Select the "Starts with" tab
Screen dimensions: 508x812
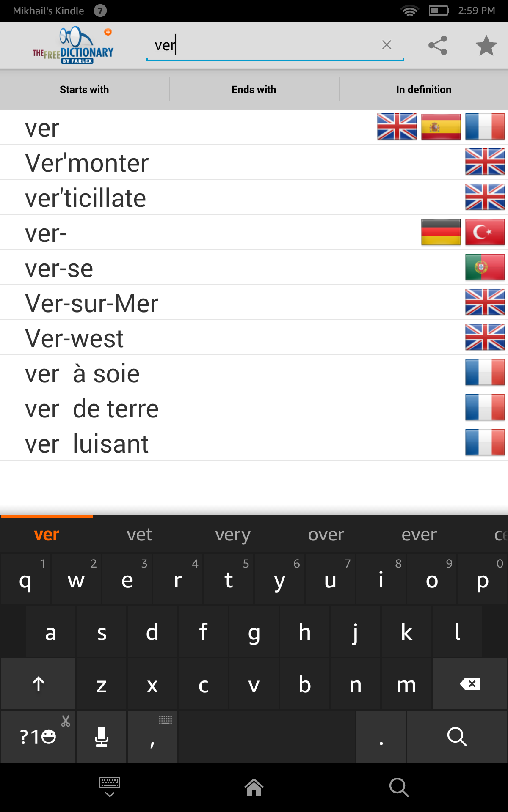[x=84, y=89]
